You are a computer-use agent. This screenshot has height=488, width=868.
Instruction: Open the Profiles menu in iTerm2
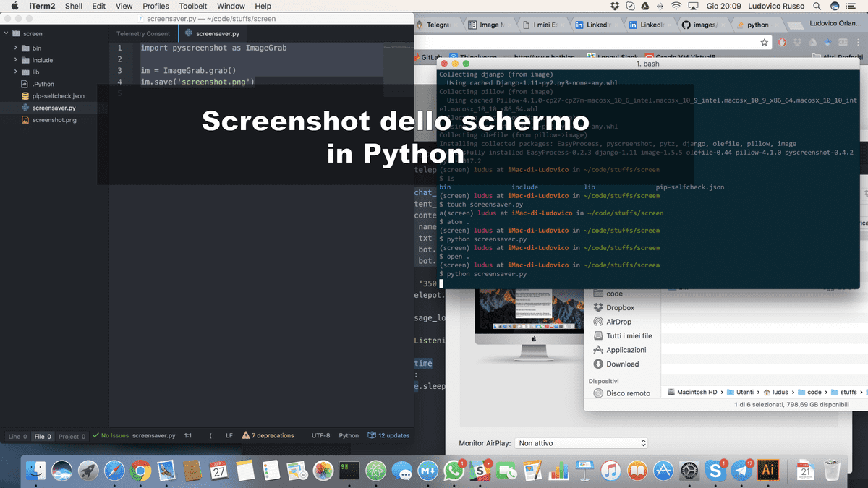pos(156,6)
